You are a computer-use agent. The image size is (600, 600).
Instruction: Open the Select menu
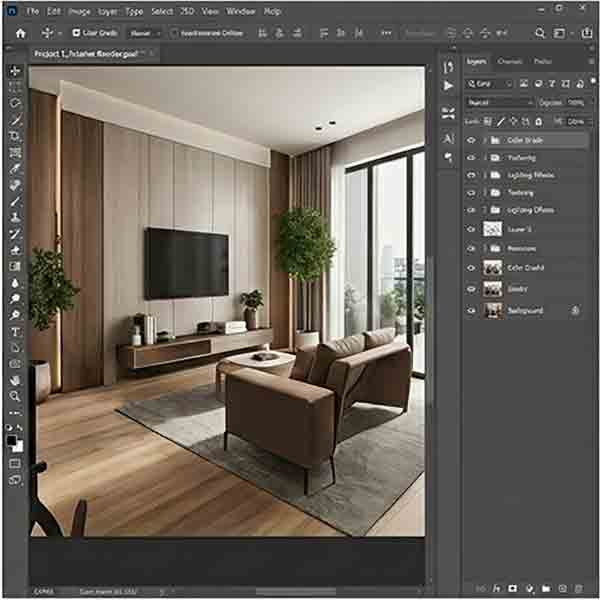click(x=162, y=11)
